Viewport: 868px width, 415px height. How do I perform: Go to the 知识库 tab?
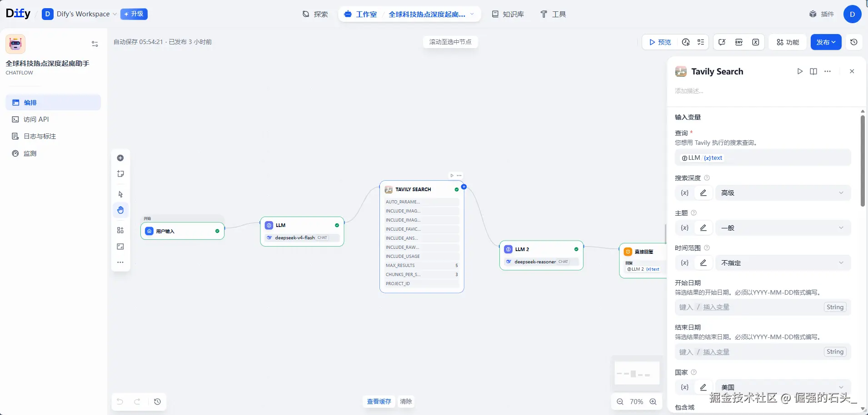click(x=508, y=14)
